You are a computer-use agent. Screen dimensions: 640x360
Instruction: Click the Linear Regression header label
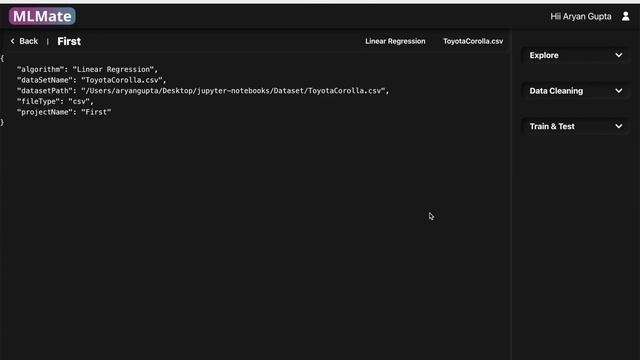point(395,41)
